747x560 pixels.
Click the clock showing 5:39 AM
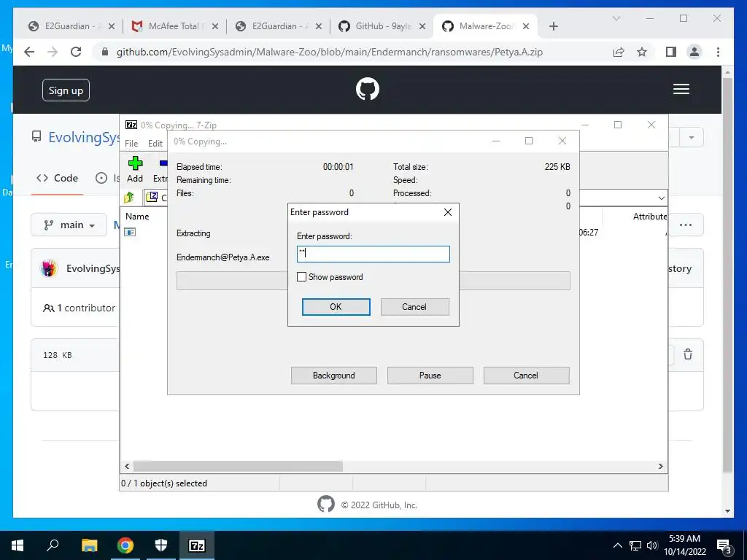point(684,539)
